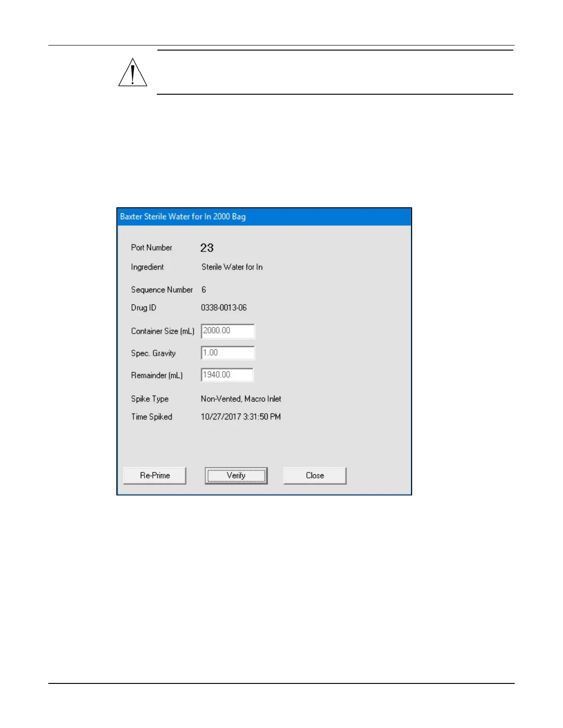Click the Remainder (mL) label
Screen dimensions: 563x728
tap(157, 375)
